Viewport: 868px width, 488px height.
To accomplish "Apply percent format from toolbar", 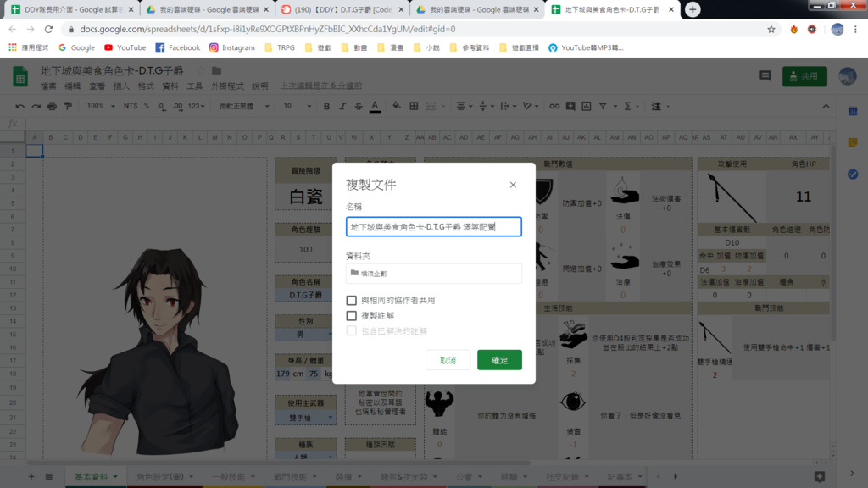I will [147, 106].
